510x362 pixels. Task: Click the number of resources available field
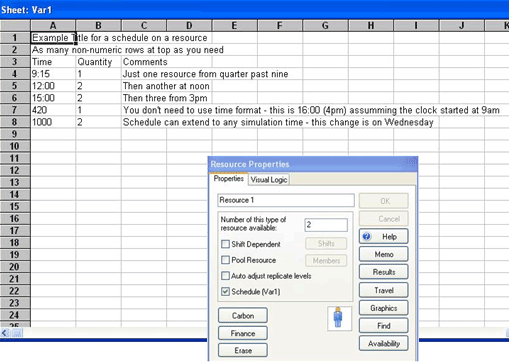326,225
